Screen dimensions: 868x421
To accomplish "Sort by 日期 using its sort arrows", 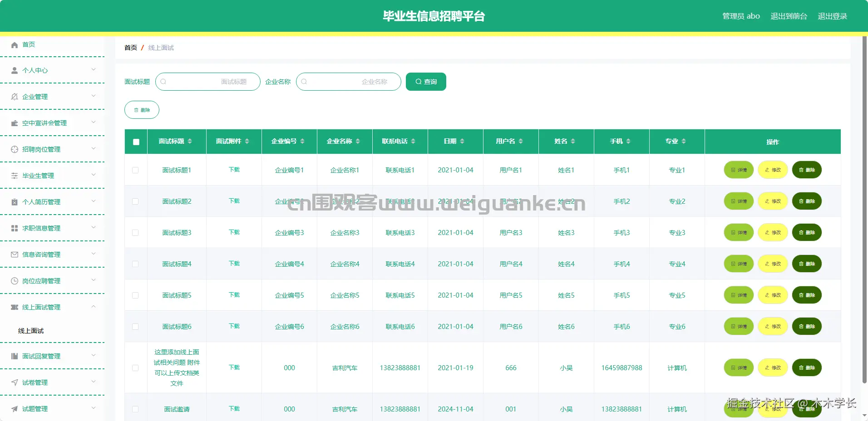I will (x=462, y=141).
